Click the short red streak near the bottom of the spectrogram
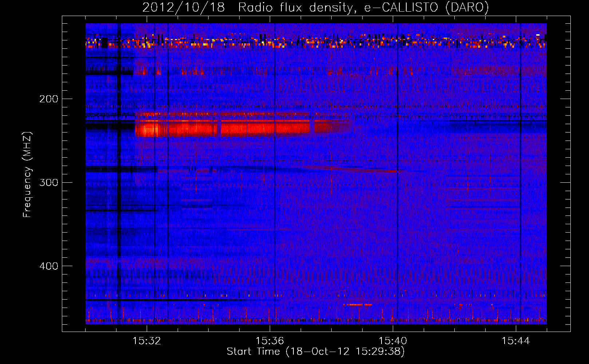The width and height of the screenshot is (589, 364). pyautogui.click(x=358, y=305)
